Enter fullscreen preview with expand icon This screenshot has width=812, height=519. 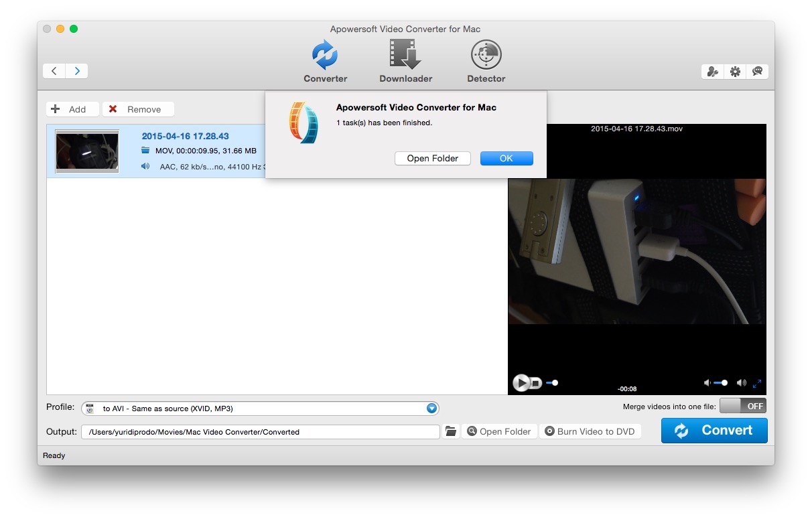pos(757,384)
